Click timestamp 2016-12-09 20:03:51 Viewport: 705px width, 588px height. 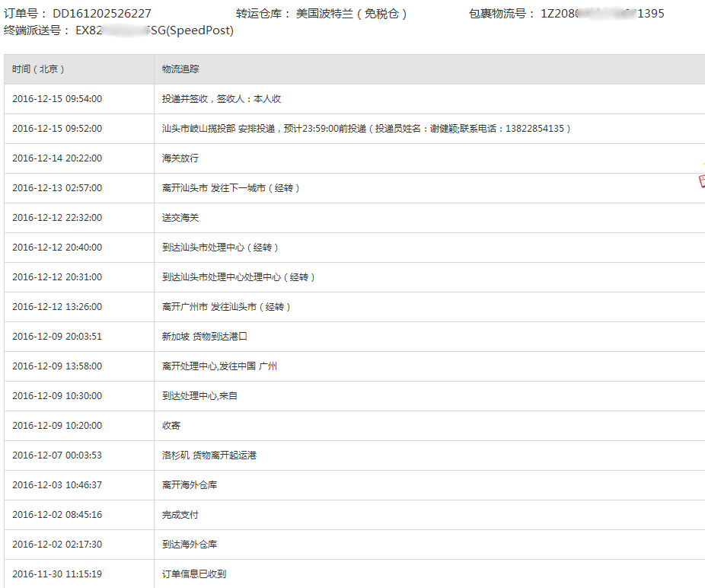(x=57, y=336)
